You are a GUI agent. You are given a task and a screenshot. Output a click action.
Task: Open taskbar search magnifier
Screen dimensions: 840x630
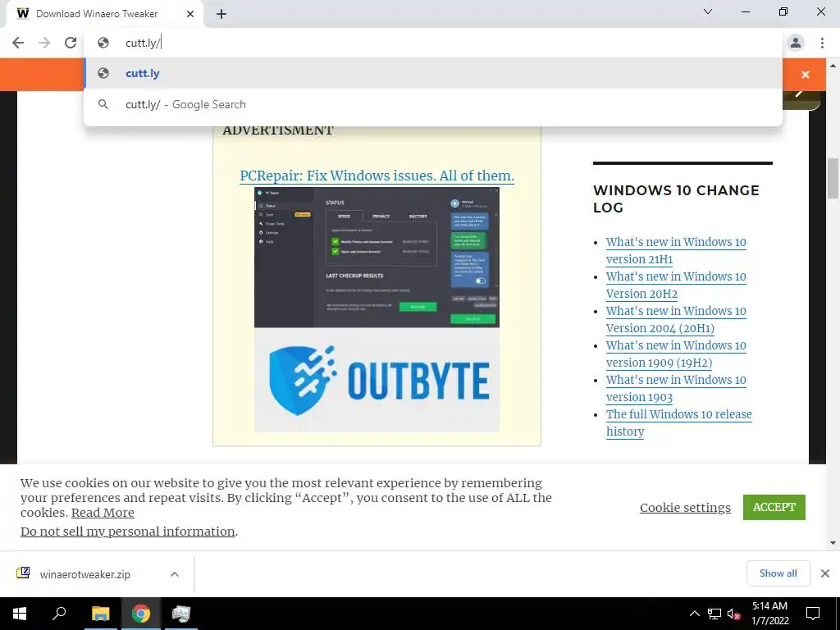[x=59, y=614]
